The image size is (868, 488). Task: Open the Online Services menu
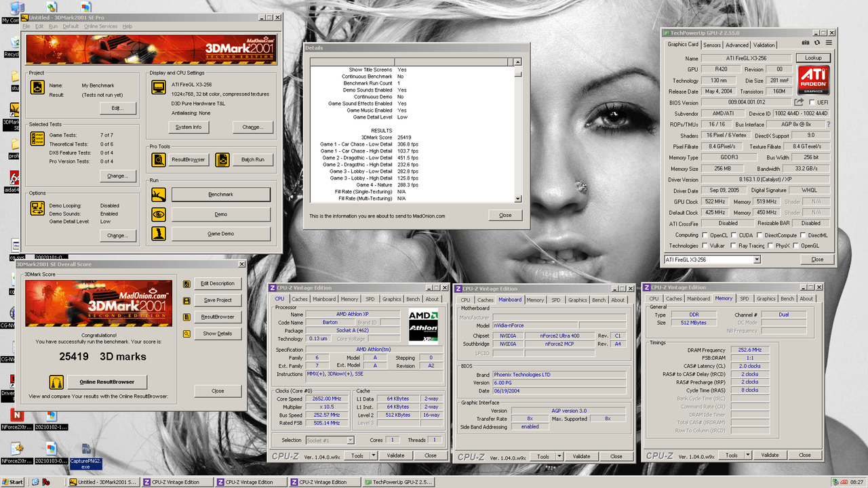click(100, 26)
